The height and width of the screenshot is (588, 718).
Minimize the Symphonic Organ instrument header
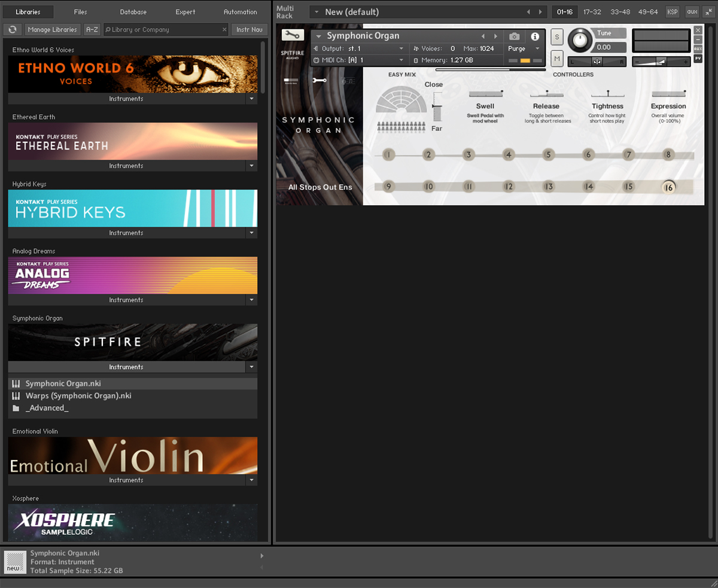[698, 39]
